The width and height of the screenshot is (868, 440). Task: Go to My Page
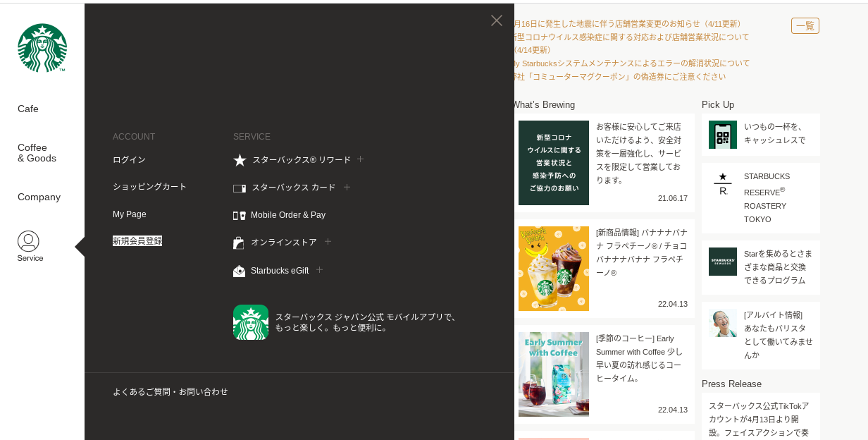coord(130,214)
